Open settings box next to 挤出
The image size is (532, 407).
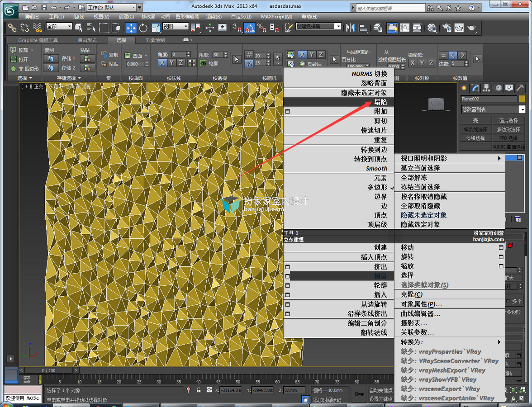[287, 267]
